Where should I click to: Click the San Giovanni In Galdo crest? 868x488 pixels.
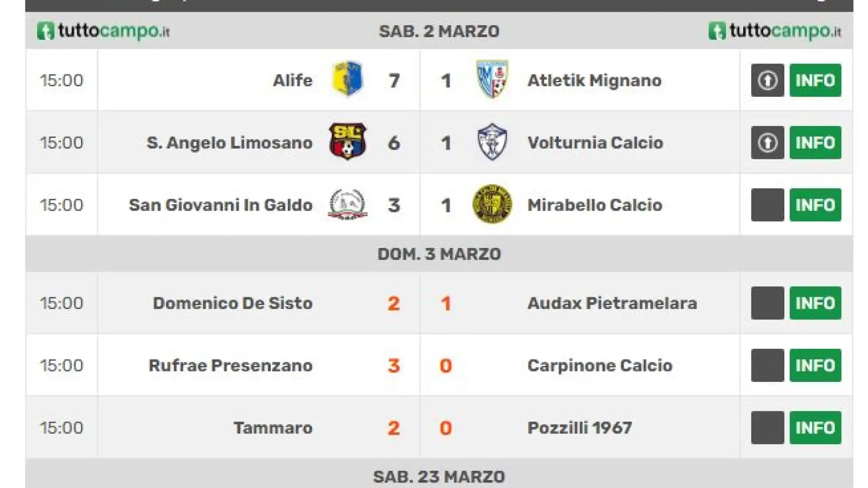point(347,204)
